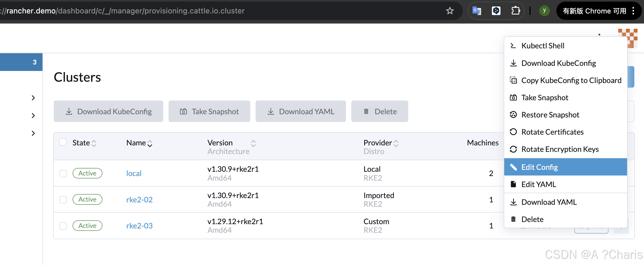Choose Rotate Encryption Keys
The height and width of the screenshot is (265, 644).
(x=566, y=149)
